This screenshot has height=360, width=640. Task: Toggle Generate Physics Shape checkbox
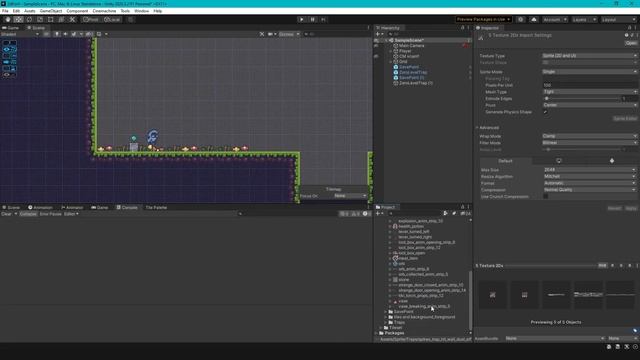545,112
